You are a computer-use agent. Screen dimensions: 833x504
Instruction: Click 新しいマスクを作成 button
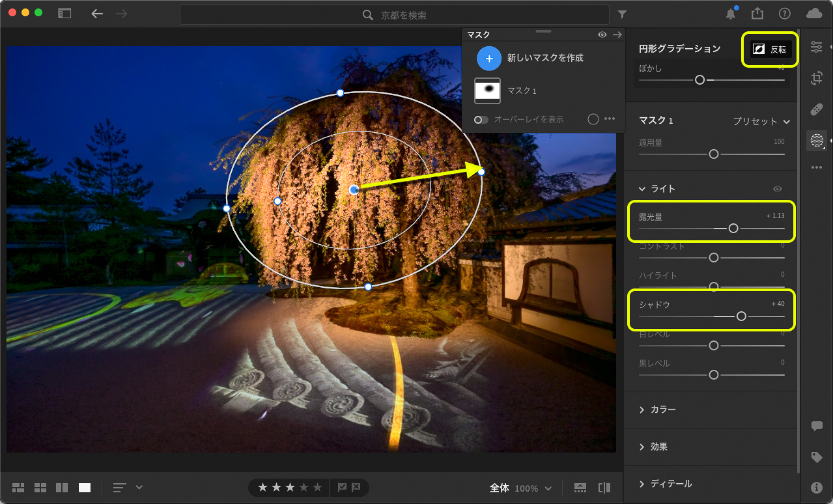489,58
